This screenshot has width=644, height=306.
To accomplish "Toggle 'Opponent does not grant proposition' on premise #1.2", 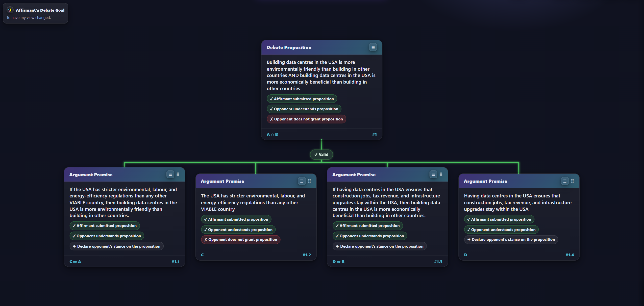I will 240,240.
